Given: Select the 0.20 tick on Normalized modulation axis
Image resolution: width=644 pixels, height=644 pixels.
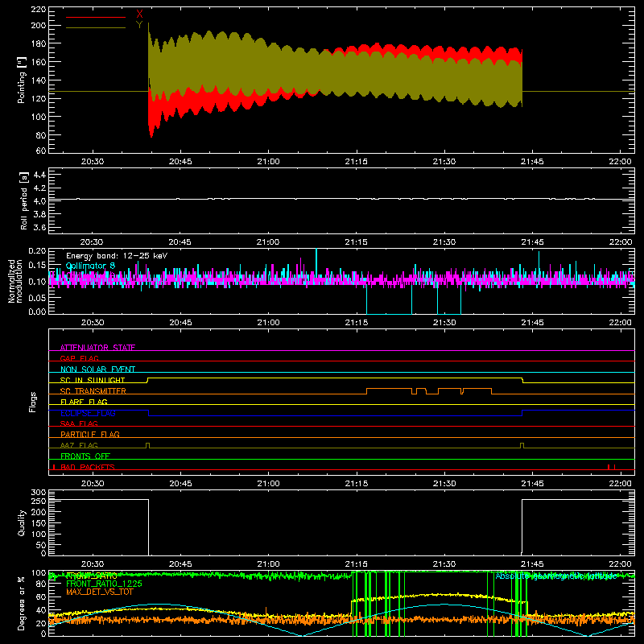Looking at the screenshot, I should coord(37,250).
